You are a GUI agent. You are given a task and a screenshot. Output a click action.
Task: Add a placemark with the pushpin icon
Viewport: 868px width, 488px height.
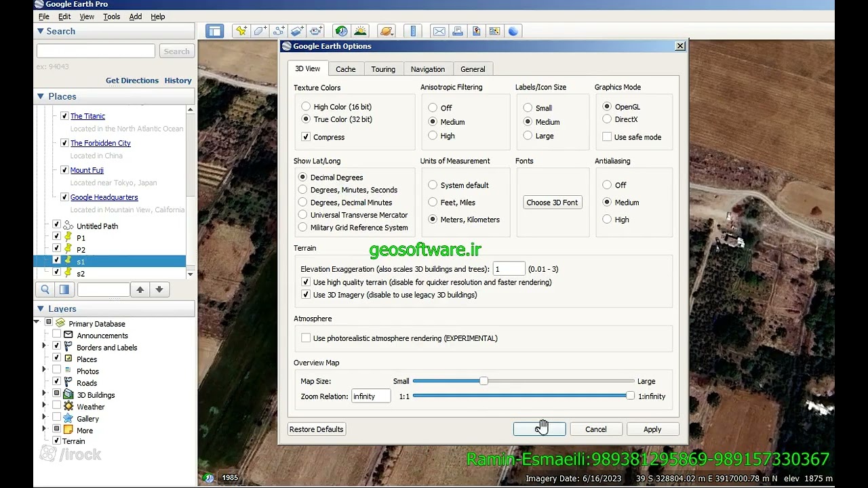coord(241,31)
